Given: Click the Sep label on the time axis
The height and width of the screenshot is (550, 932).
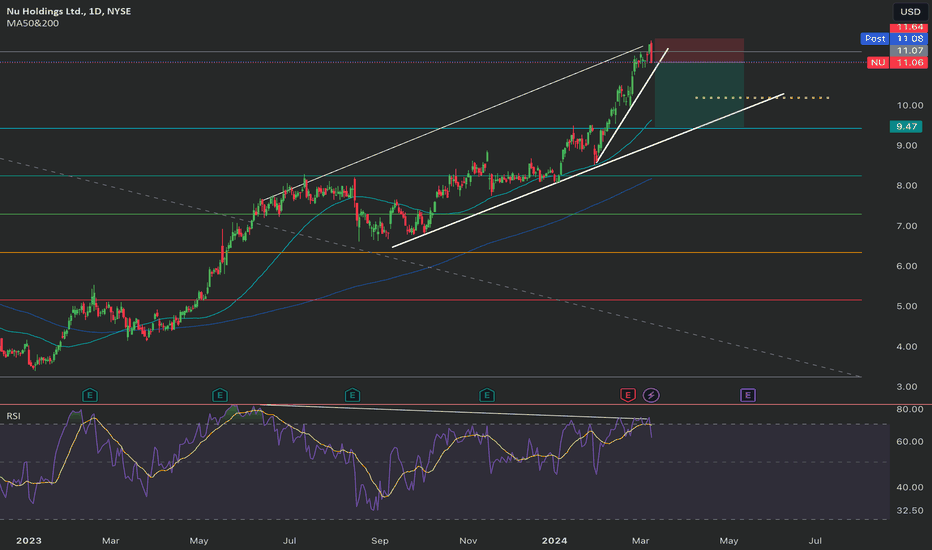Looking at the screenshot, I should point(380,540).
